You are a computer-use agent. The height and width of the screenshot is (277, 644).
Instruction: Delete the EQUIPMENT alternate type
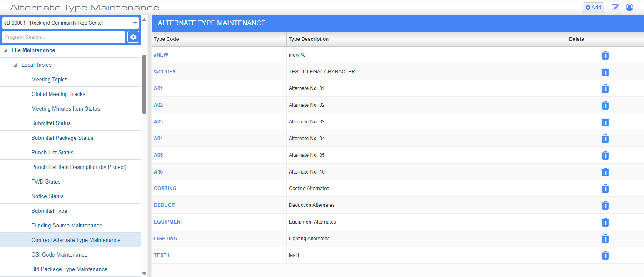click(605, 222)
